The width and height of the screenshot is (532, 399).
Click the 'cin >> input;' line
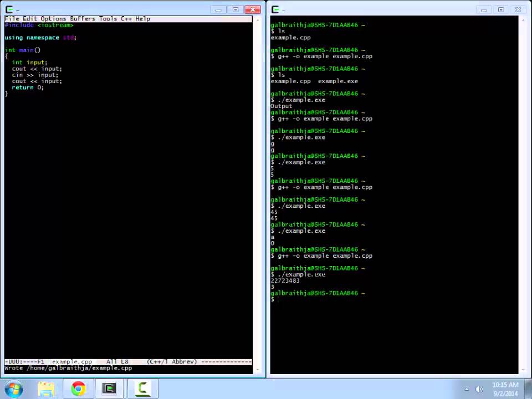(x=35, y=75)
